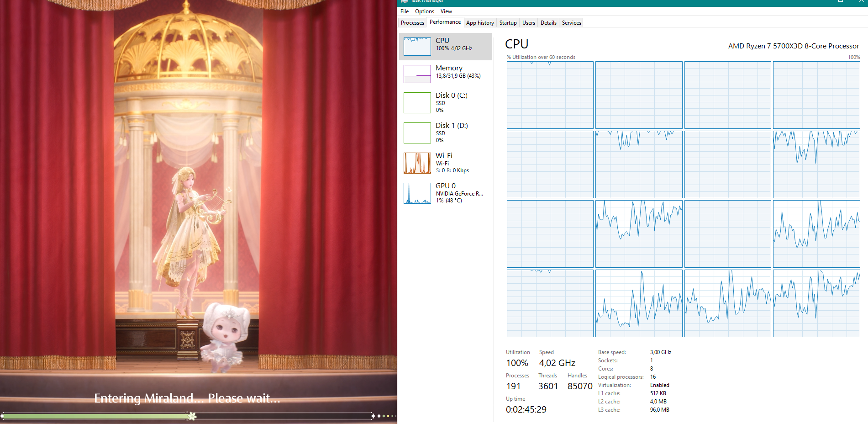Click the "100% 4,02 GHz" sidebar CPU text
The height and width of the screenshot is (424, 868).
[x=454, y=48]
